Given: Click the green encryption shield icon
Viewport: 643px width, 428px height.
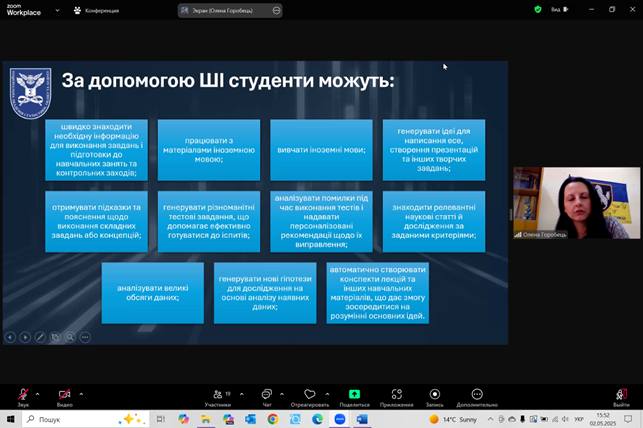Looking at the screenshot, I should pyautogui.click(x=537, y=9).
